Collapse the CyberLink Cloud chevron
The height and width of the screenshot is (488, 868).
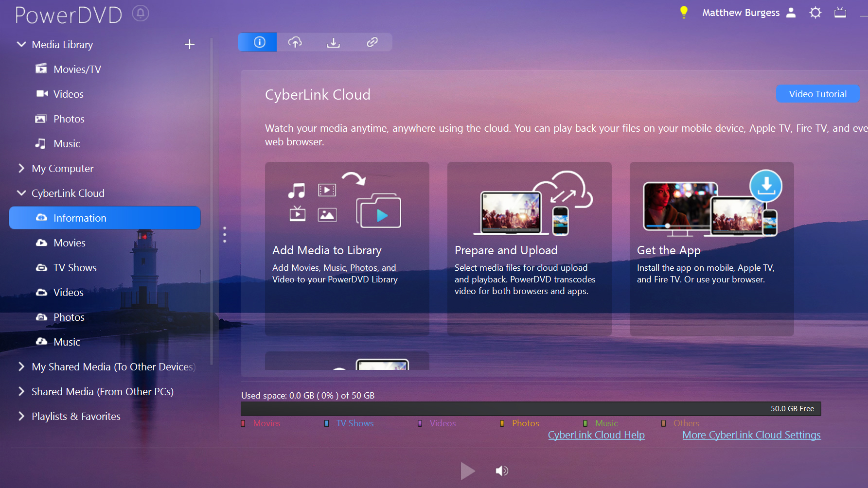coord(21,193)
